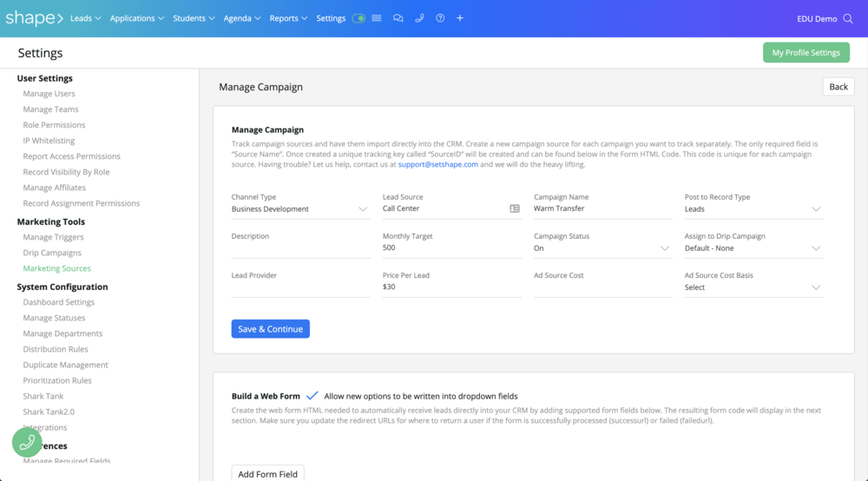Open Manage Affiliates in sidebar
The height and width of the screenshot is (481, 868).
(x=54, y=188)
